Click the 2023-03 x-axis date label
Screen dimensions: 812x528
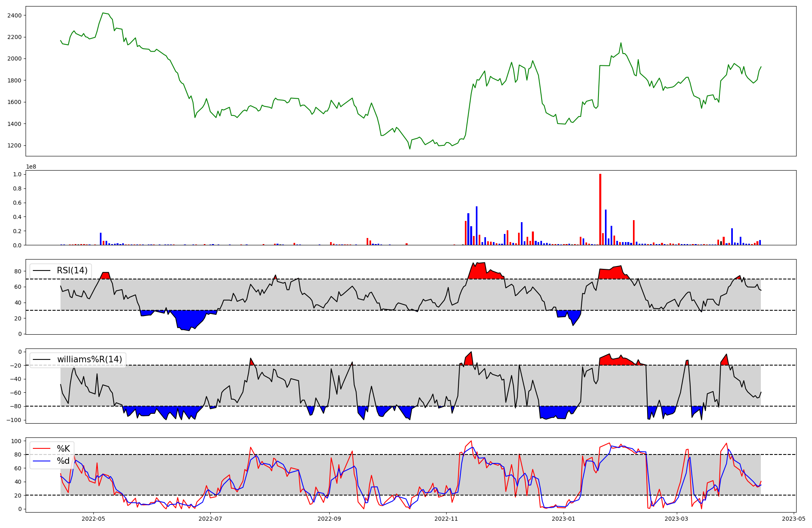(x=677, y=519)
